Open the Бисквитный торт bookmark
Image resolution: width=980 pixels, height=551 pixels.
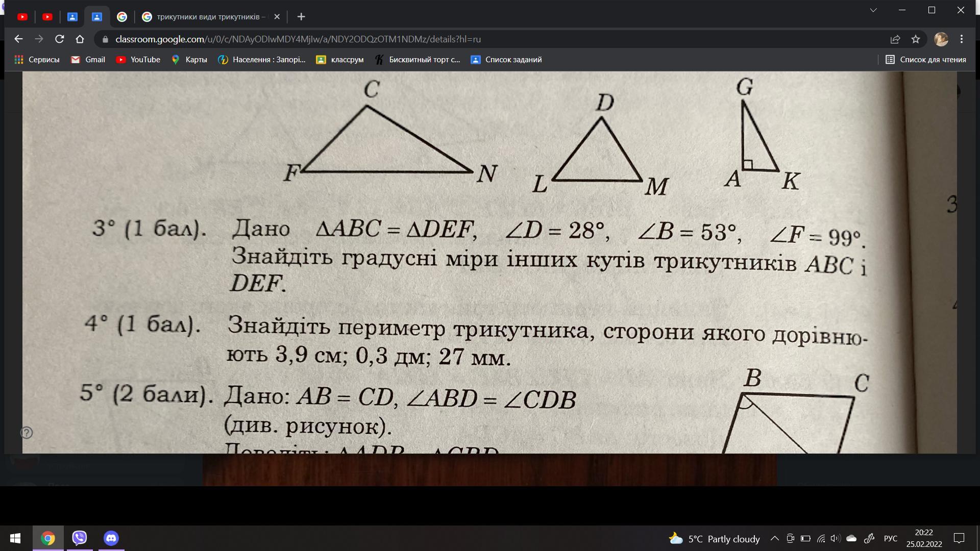[417, 60]
